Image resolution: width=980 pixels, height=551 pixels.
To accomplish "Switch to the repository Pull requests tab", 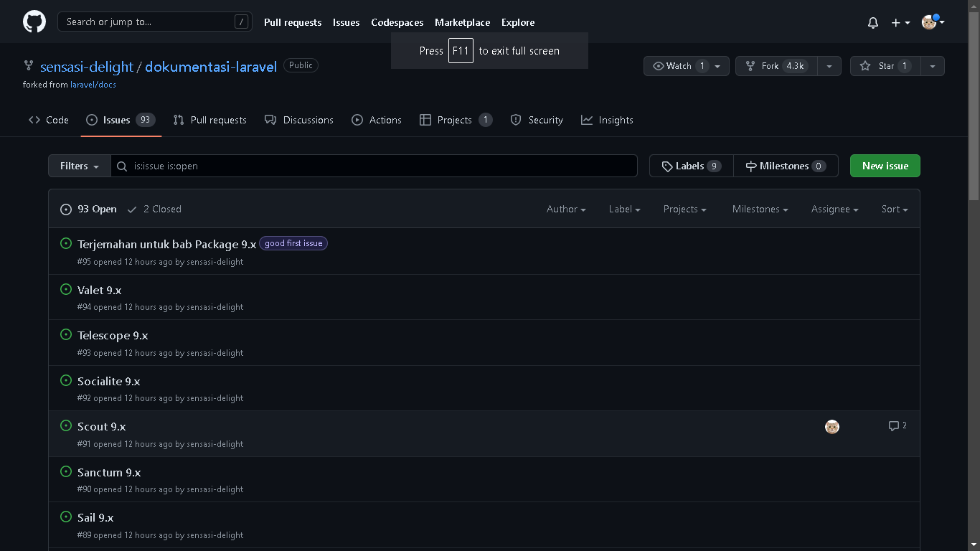I will [x=209, y=120].
